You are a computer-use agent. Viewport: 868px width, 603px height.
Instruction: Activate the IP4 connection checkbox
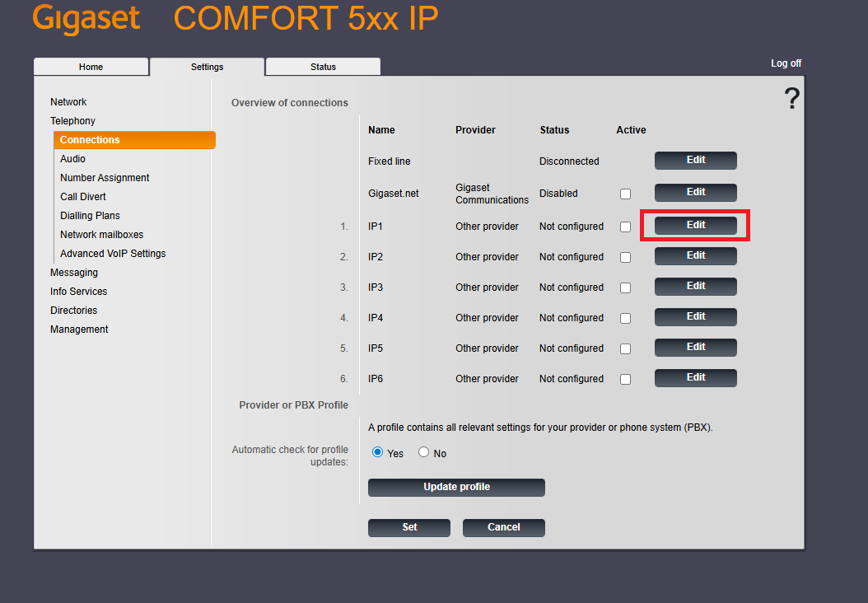pyautogui.click(x=626, y=318)
